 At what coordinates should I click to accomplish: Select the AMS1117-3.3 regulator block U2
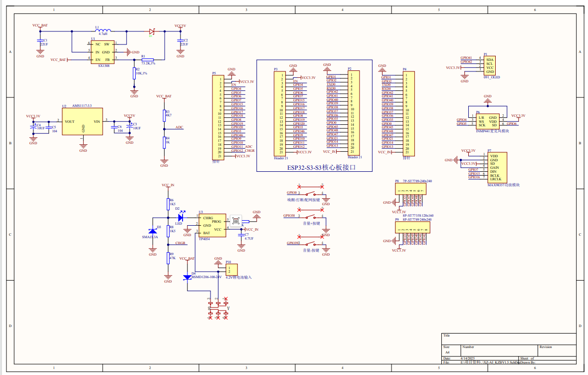(83, 121)
